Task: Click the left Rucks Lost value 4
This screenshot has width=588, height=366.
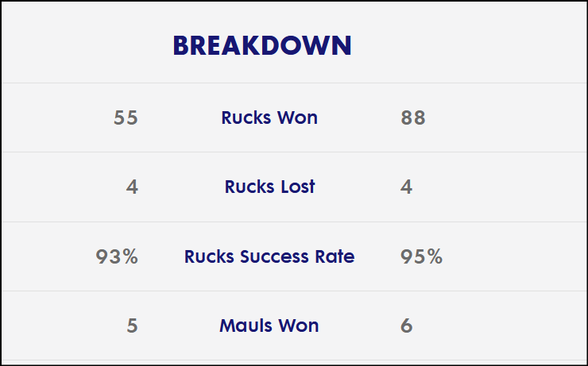Action: coord(132,187)
